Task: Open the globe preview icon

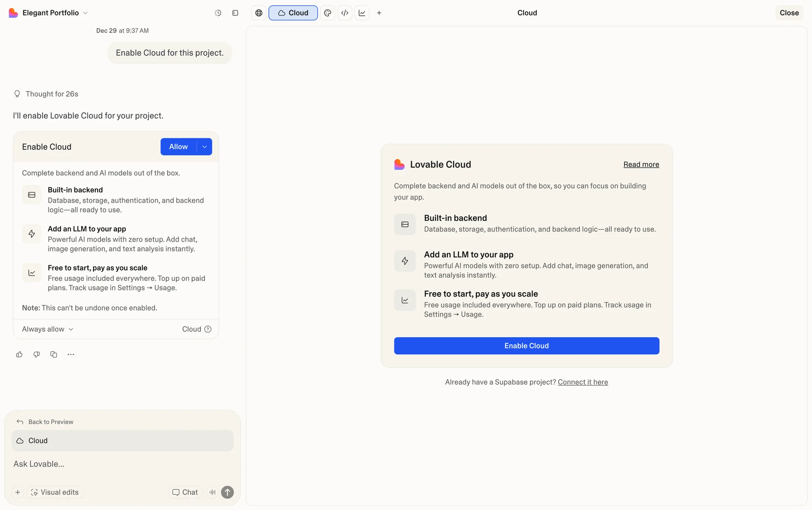Action: click(x=259, y=13)
